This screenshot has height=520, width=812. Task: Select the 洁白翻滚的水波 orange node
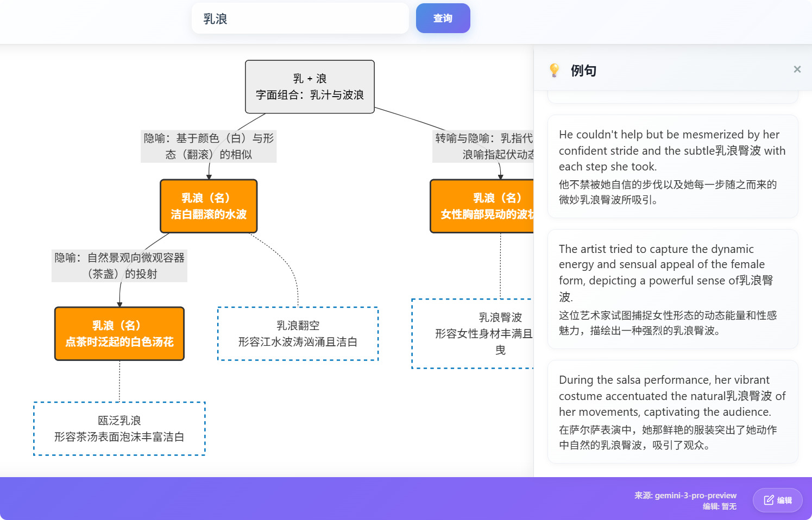pos(209,206)
